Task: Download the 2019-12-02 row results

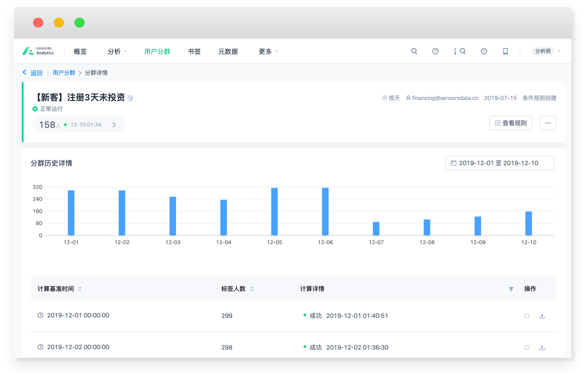Action: (542, 347)
